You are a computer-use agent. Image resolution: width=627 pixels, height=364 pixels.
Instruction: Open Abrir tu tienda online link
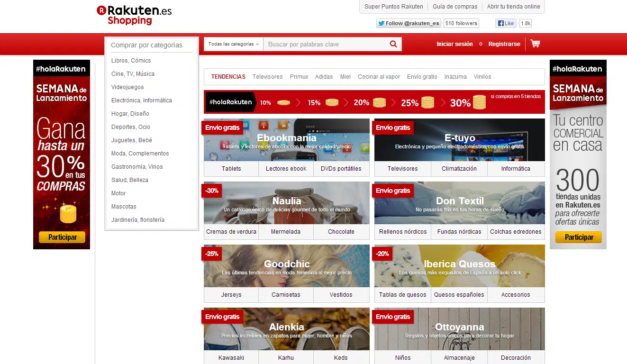click(514, 7)
